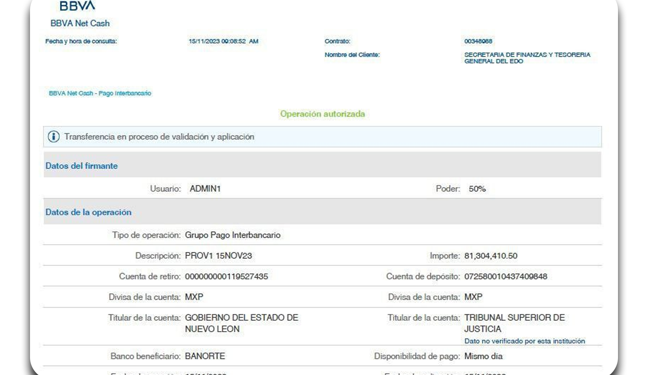Click the Nombre del Cliente label
The height and width of the screenshot is (375, 652).
[x=352, y=54]
